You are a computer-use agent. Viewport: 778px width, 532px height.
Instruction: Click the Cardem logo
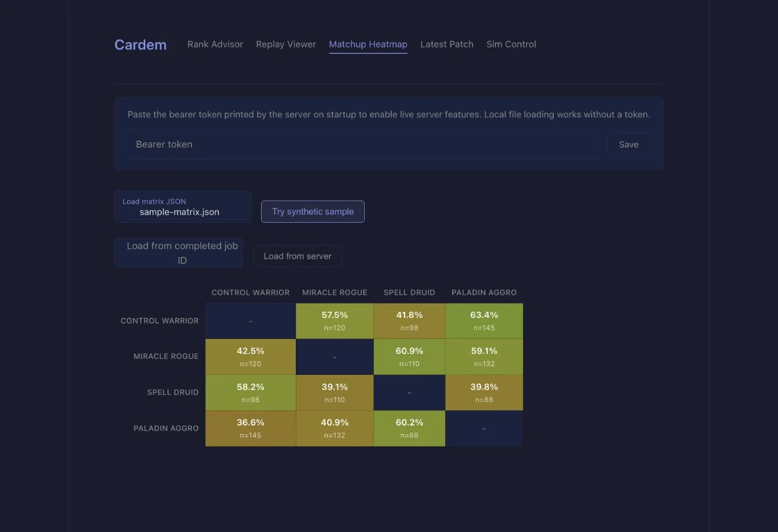point(140,44)
